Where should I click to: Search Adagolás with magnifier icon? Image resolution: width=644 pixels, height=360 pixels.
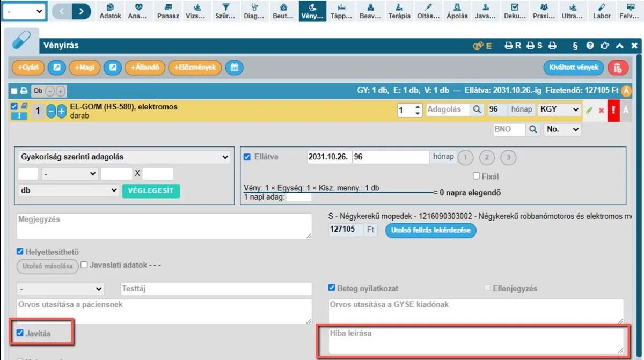pos(477,109)
